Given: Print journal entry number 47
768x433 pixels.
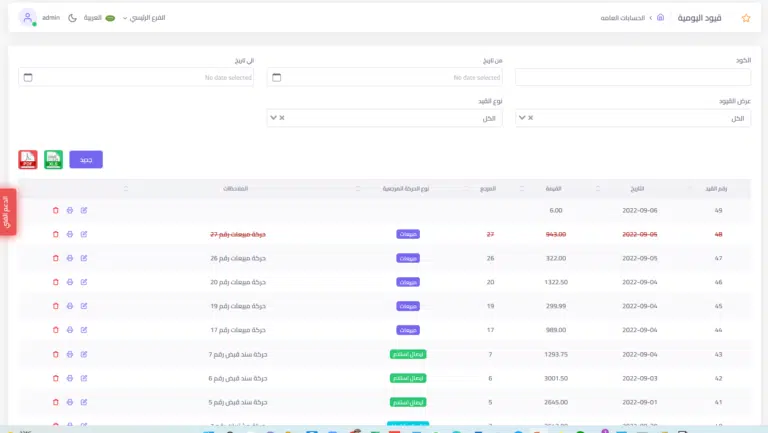Looking at the screenshot, I should click(x=70, y=258).
